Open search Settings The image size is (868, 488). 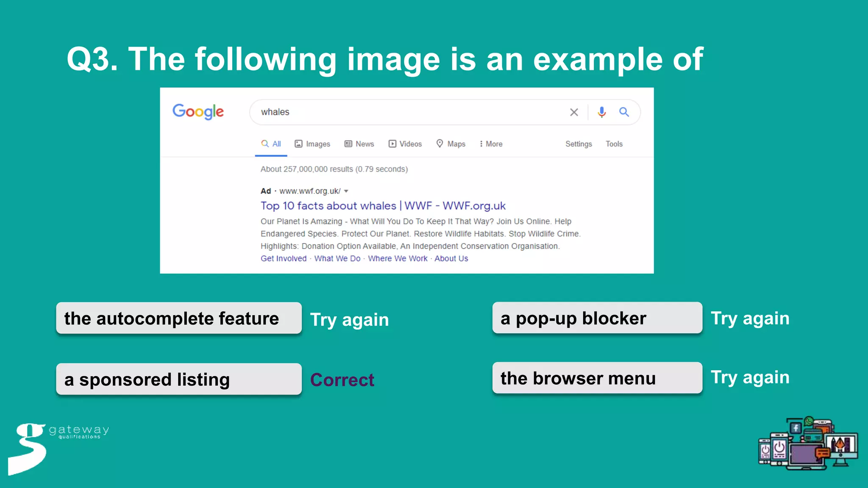point(579,144)
